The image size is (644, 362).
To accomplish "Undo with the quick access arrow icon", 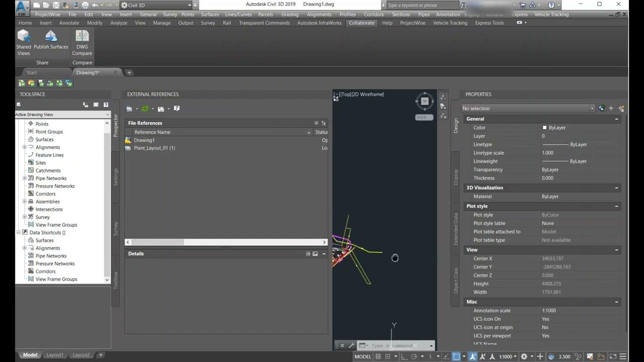I will (95, 5).
